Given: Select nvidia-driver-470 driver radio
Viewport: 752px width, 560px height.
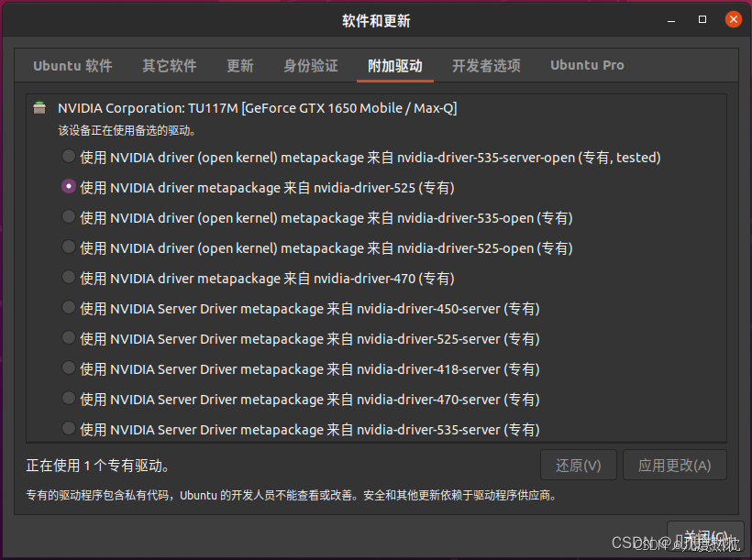Looking at the screenshot, I should pos(69,277).
